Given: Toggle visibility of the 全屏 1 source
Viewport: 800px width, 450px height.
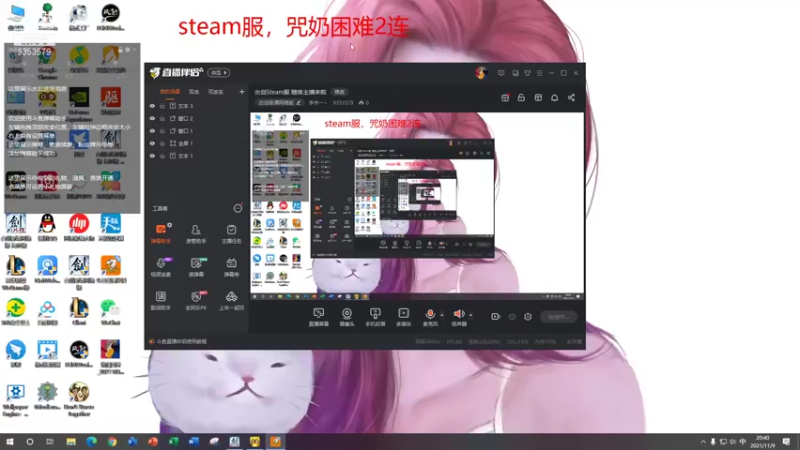Looking at the screenshot, I should pos(152,143).
